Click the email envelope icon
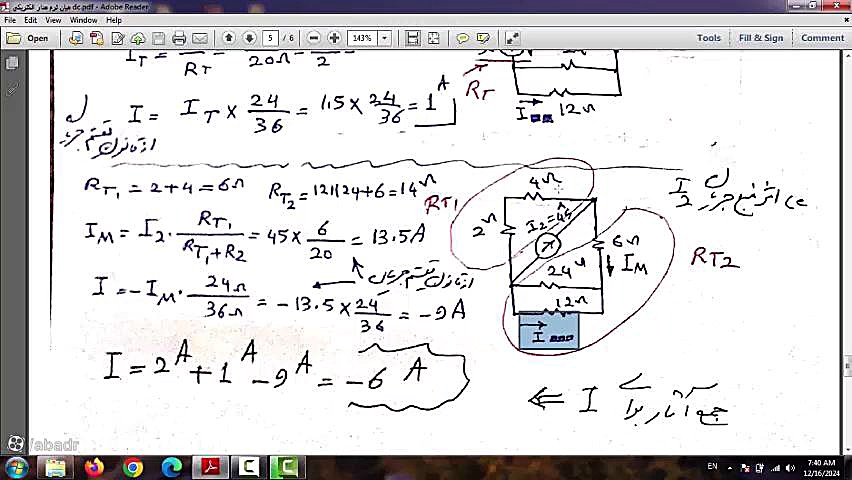Image resolution: width=852 pixels, height=480 pixels. (x=200, y=38)
